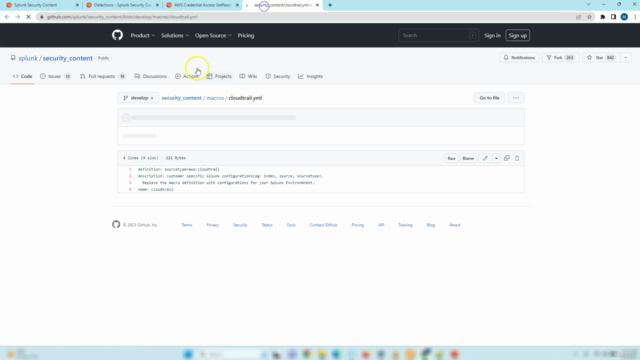
Task: Open the Contact GitHub footer link
Action: (323, 225)
